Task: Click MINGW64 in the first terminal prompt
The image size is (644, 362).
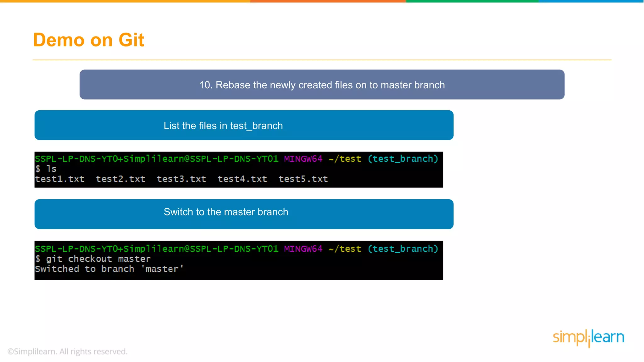Action: (303, 159)
